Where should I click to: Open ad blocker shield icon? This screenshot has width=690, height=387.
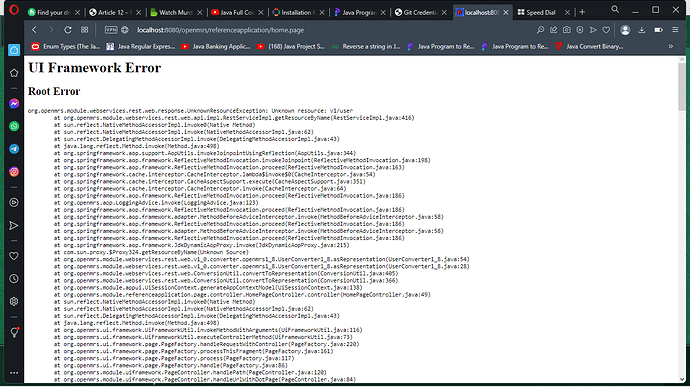click(x=580, y=30)
